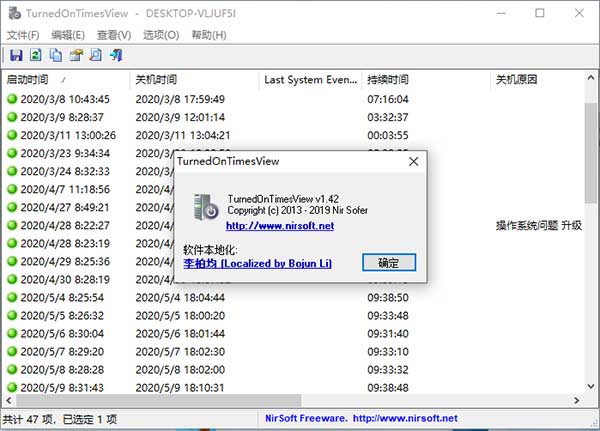This screenshot has width=600, height=431.
Task: Open the 帮助(H) menu
Action: (208, 35)
